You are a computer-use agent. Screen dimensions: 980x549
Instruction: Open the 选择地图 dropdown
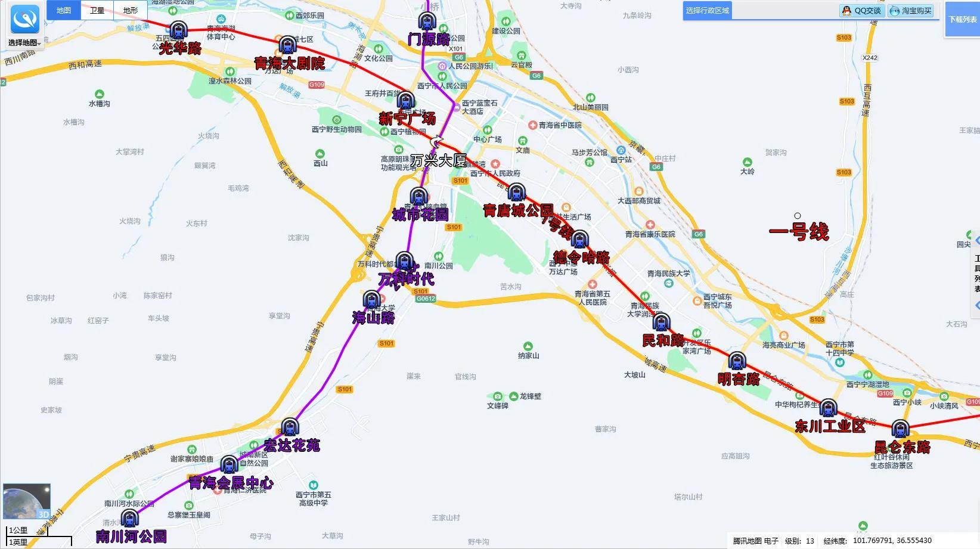[24, 43]
